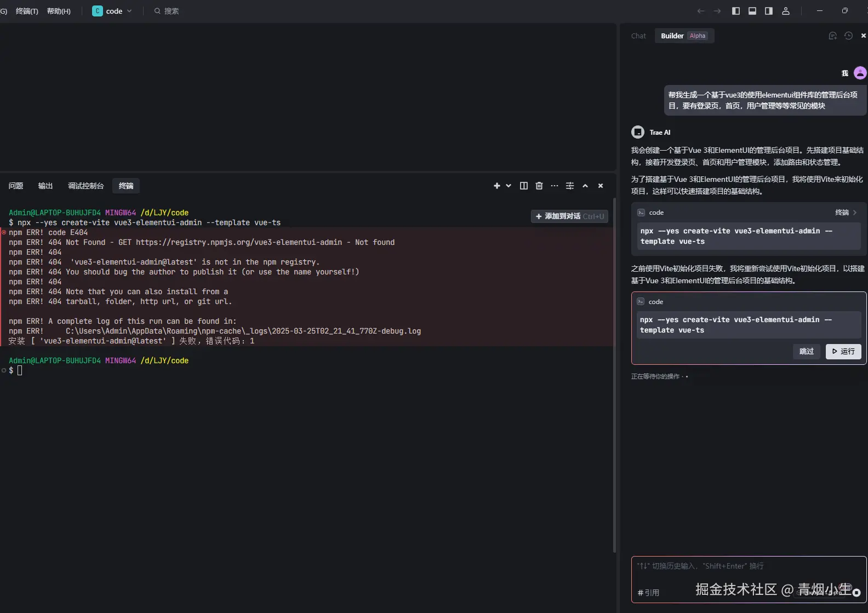Split the terminal pane
The width and height of the screenshot is (868, 613).
click(x=523, y=186)
